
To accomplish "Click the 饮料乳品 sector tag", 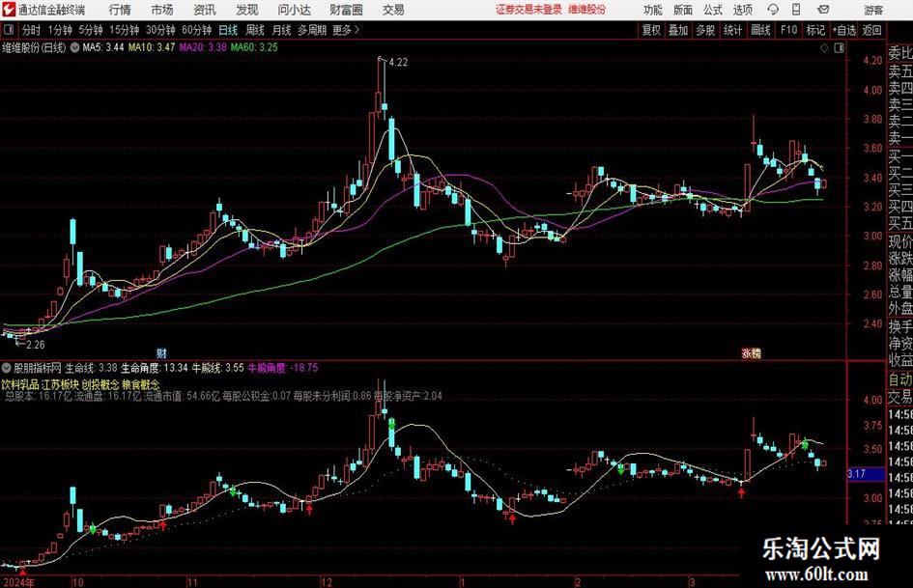I will 19,385.
